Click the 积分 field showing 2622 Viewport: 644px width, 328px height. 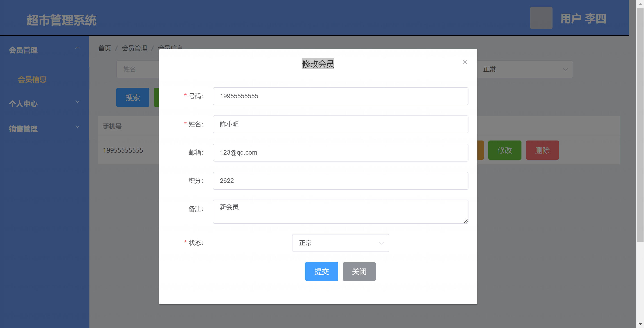340,181
